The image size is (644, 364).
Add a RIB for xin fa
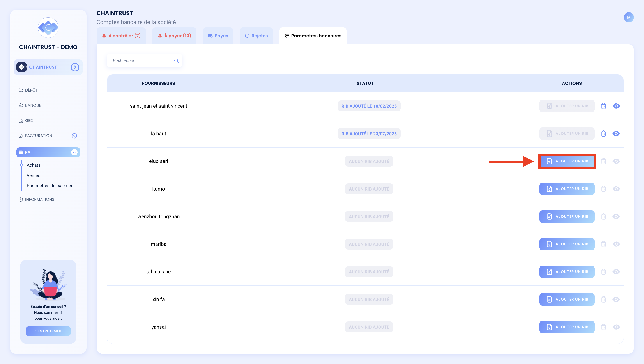tap(567, 299)
